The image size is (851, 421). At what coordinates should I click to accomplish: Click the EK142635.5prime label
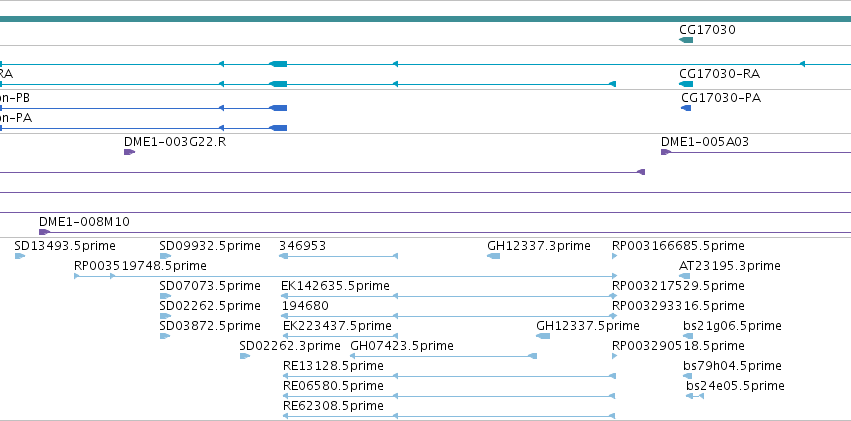pos(335,286)
